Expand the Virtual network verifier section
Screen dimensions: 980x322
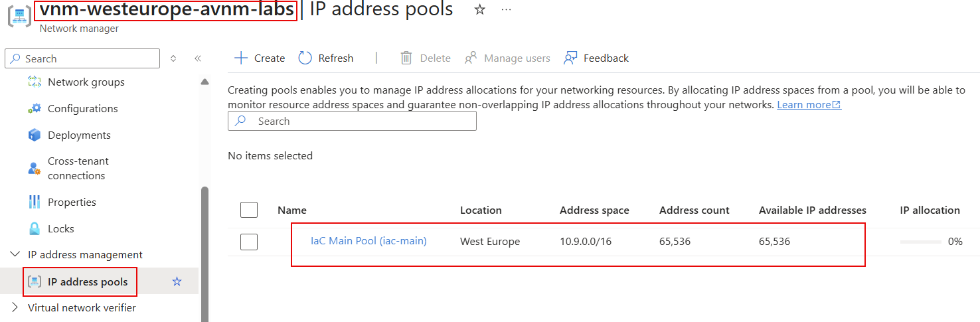[x=15, y=308]
